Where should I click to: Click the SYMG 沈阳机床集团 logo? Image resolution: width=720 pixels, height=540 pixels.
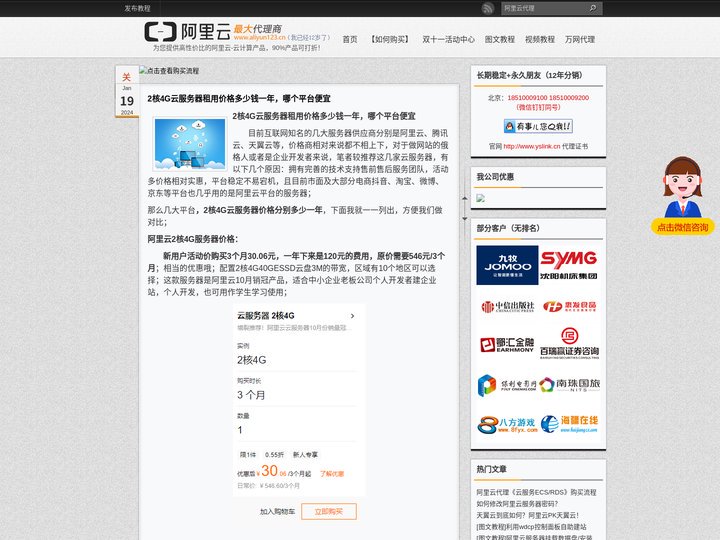569,265
